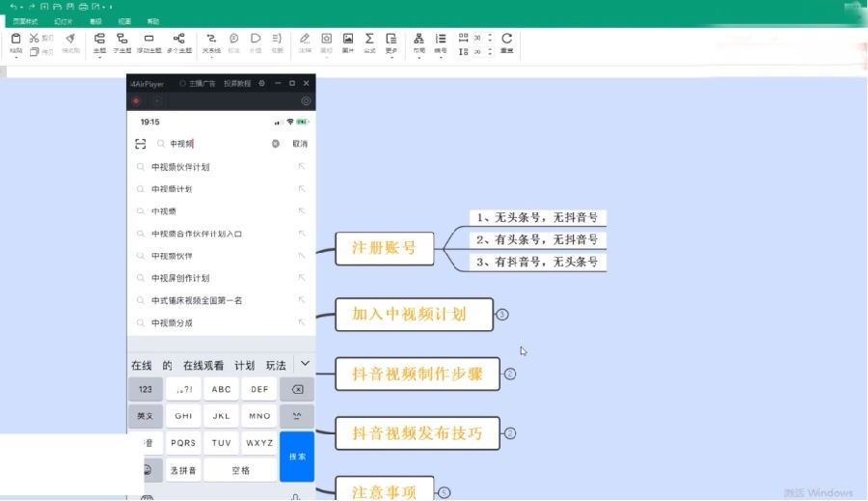Click the Reset (重置) icon

[506, 39]
